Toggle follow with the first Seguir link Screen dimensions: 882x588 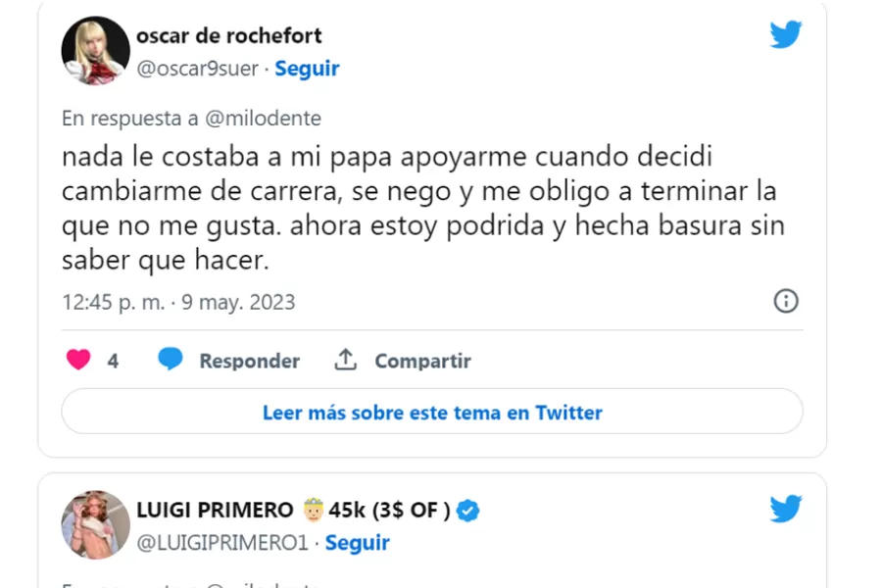307,68
